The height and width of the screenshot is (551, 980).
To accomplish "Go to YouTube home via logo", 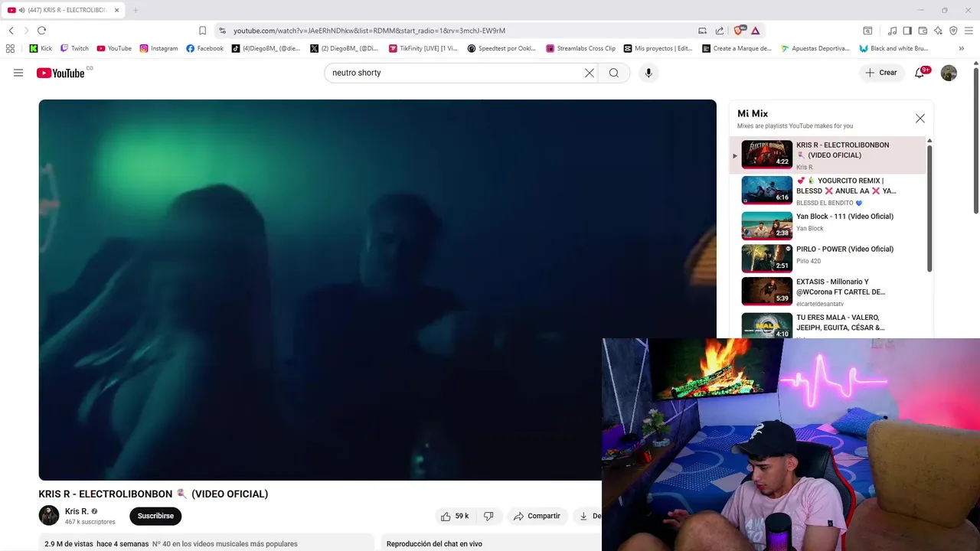I will point(60,73).
